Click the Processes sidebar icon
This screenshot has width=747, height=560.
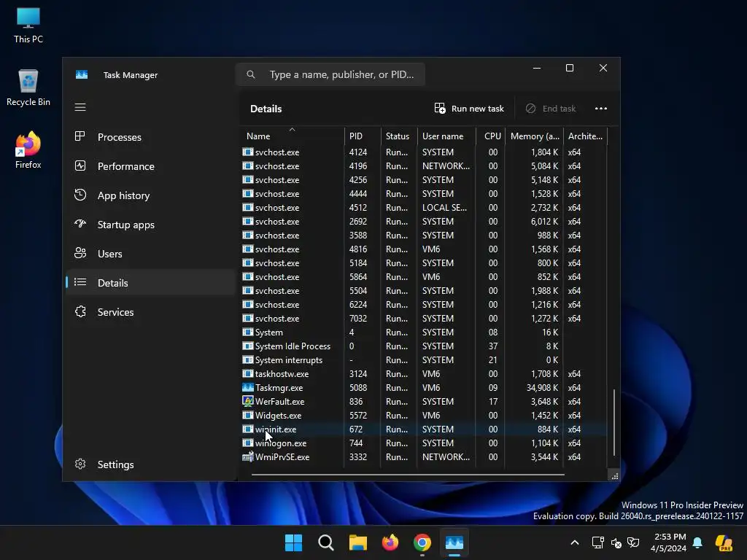pos(80,136)
